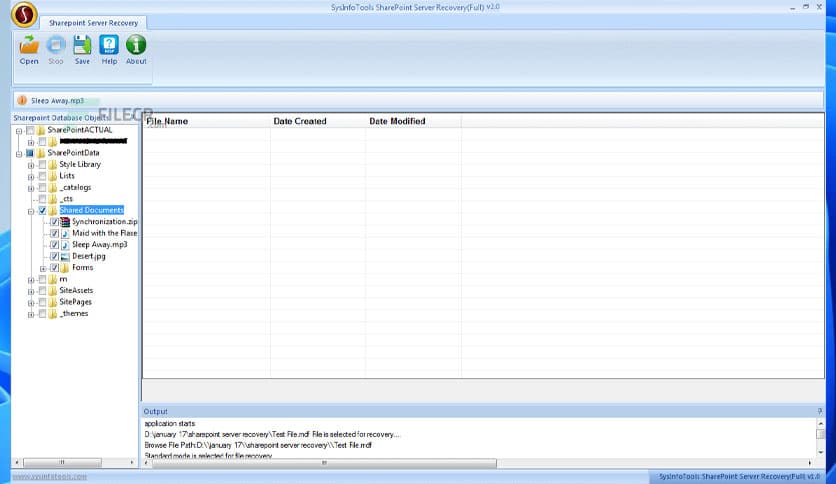
Task: Uncheck the Forms folder checkbox
Action: point(54,268)
